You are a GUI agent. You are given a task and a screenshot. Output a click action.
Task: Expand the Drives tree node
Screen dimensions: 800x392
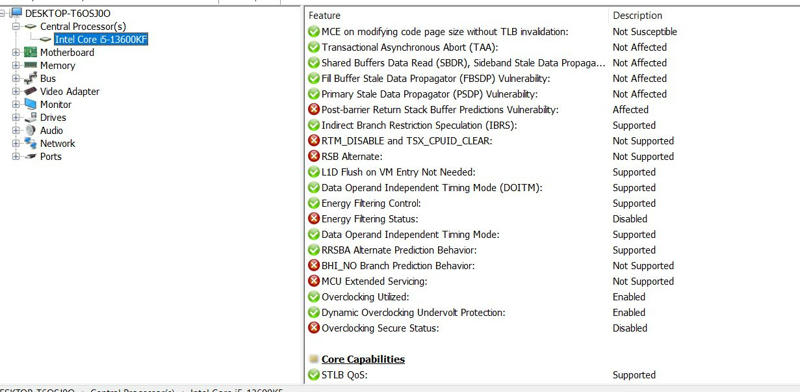[x=16, y=117]
